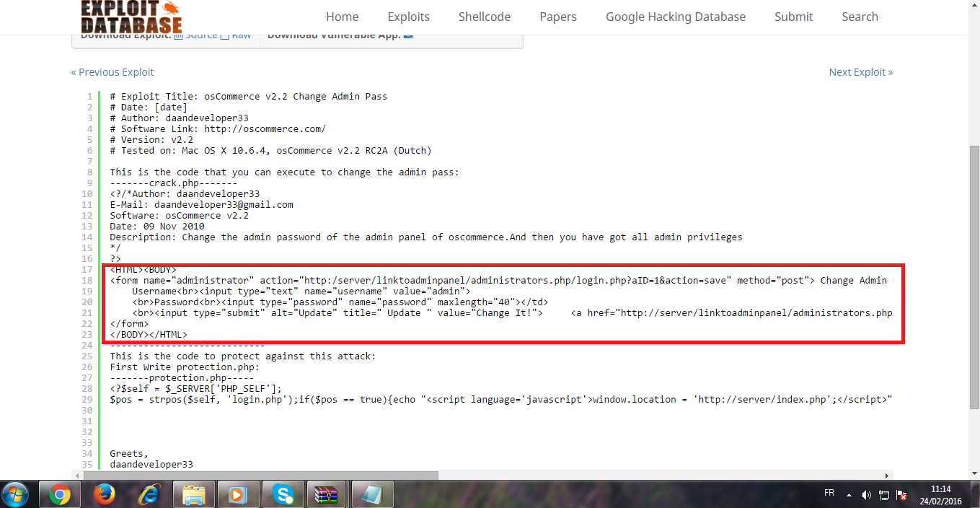
Task: Click the '<form name="administrator"' code line
Action: pos(501,280)
